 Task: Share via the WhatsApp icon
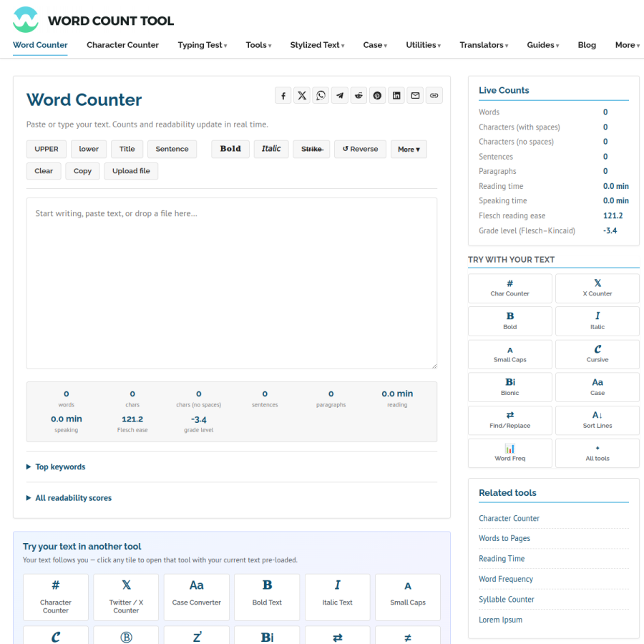[x=321, y=96]
